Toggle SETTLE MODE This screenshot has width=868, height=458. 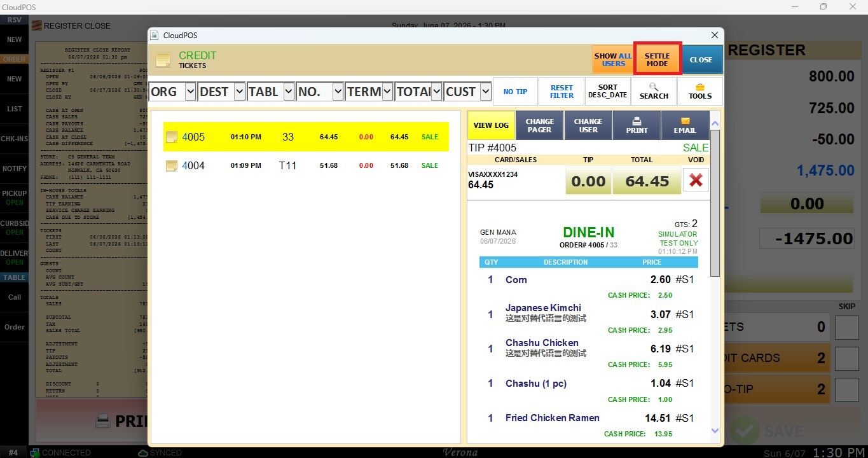[658, 59]
